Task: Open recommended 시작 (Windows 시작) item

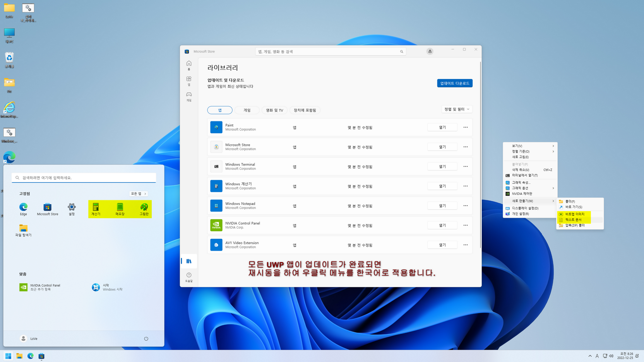Action: coord(107,287)
